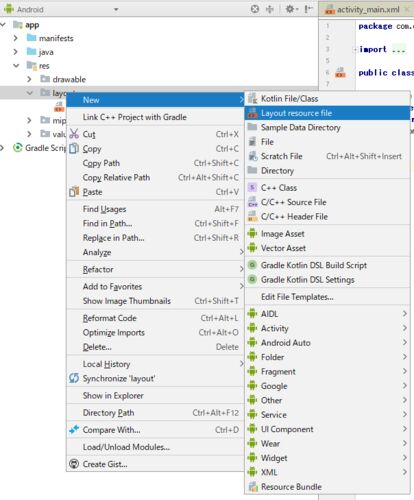Choose Replace in Path...
The image size is (414, 500).
coord(155,238)
